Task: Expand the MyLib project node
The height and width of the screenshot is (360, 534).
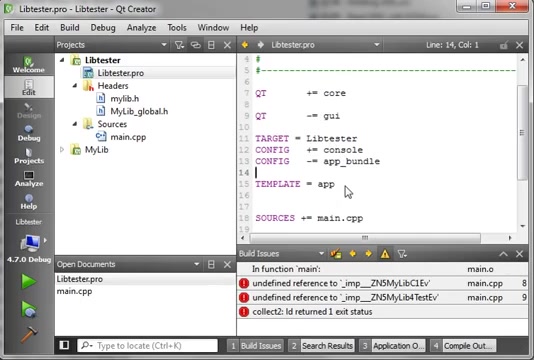Action: (62, 150)
